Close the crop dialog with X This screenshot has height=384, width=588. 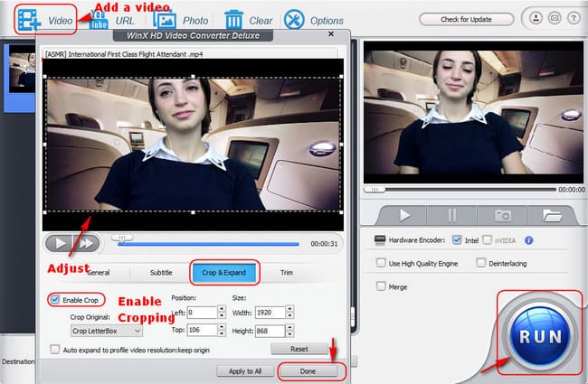pos(331,34)
